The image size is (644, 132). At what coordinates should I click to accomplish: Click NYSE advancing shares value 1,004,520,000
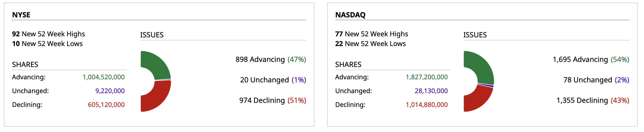pos(104,77)
